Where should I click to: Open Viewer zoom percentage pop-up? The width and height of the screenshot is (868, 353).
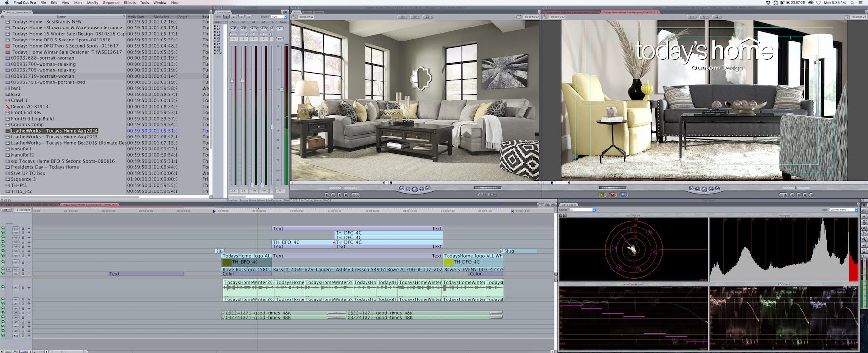[403, 17]
